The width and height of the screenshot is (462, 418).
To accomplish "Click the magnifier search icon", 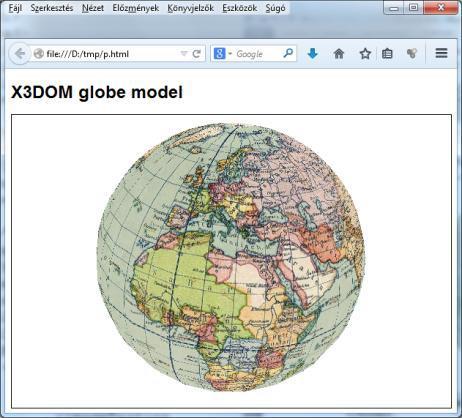I will click(x=288, y=53).
